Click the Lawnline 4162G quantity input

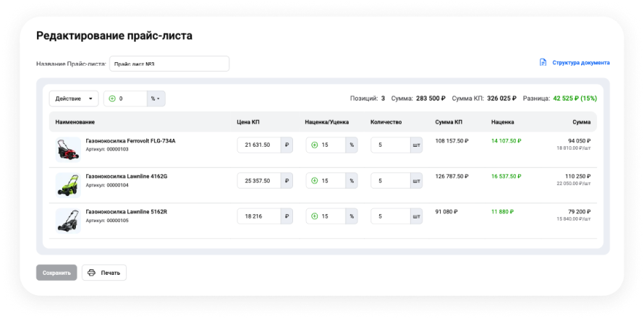pos(390,180)
